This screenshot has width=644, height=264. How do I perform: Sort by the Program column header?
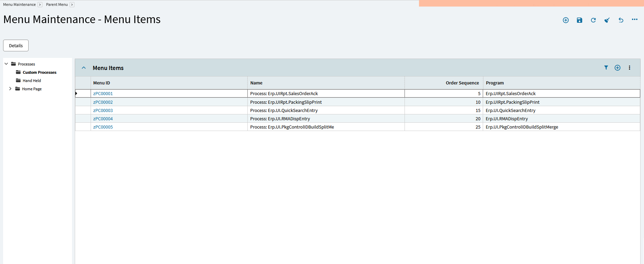(x=562, y=83)
